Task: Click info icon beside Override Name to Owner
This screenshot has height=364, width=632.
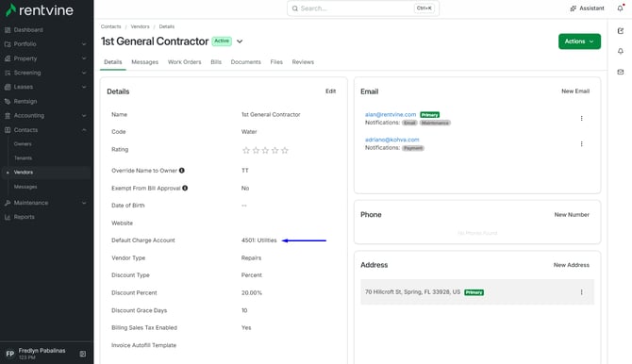Action: tap(182, 171)
